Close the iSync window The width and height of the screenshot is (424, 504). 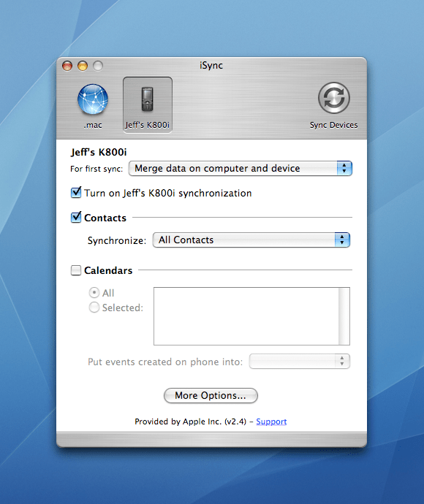click(67, 66)
